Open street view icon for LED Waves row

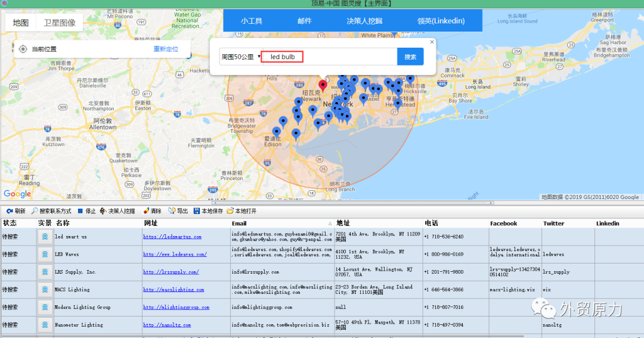pos(45,255)
